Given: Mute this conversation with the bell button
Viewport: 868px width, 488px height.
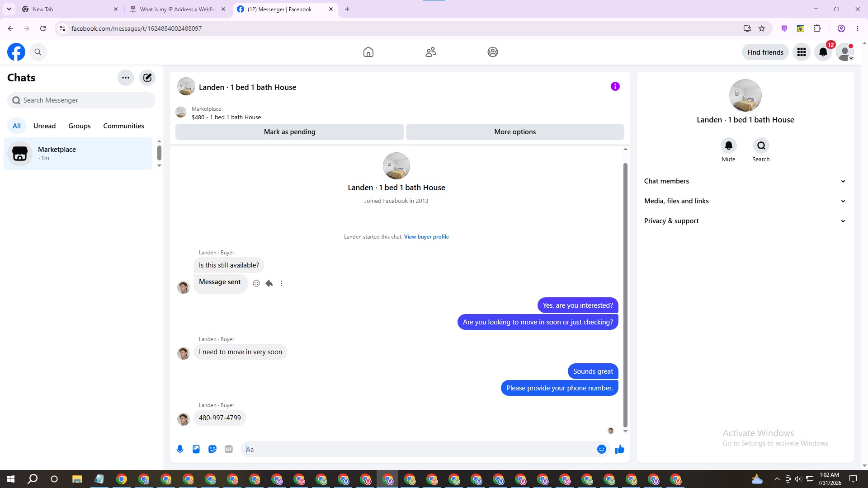Looking at the screenshot, I should [729, 145].
